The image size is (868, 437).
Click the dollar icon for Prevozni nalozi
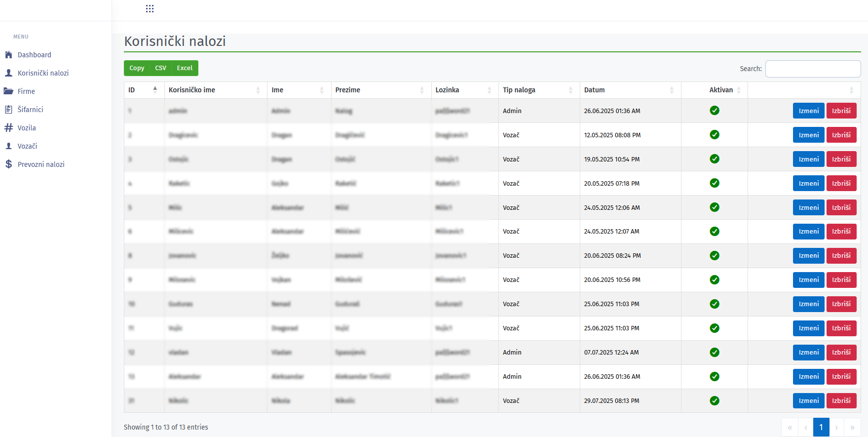coord(8,164)
